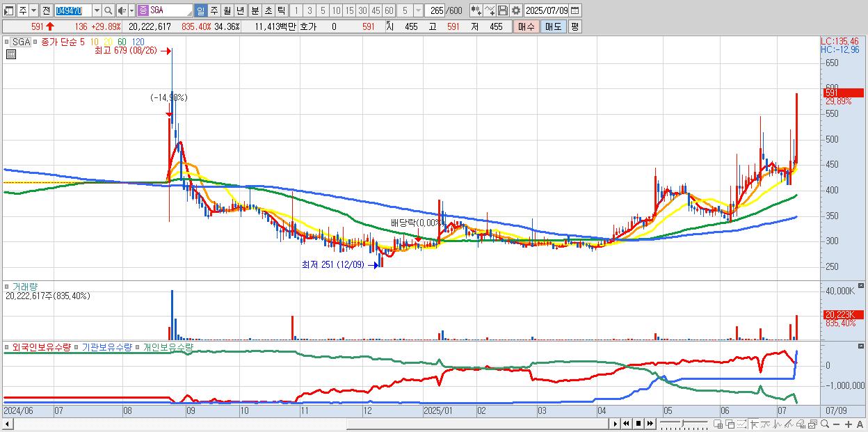Image resolution: width=868 pixels, height=432 pixels.
Task: Click the zoom magnifier icon at bottom right
Action: coord(825,424)
